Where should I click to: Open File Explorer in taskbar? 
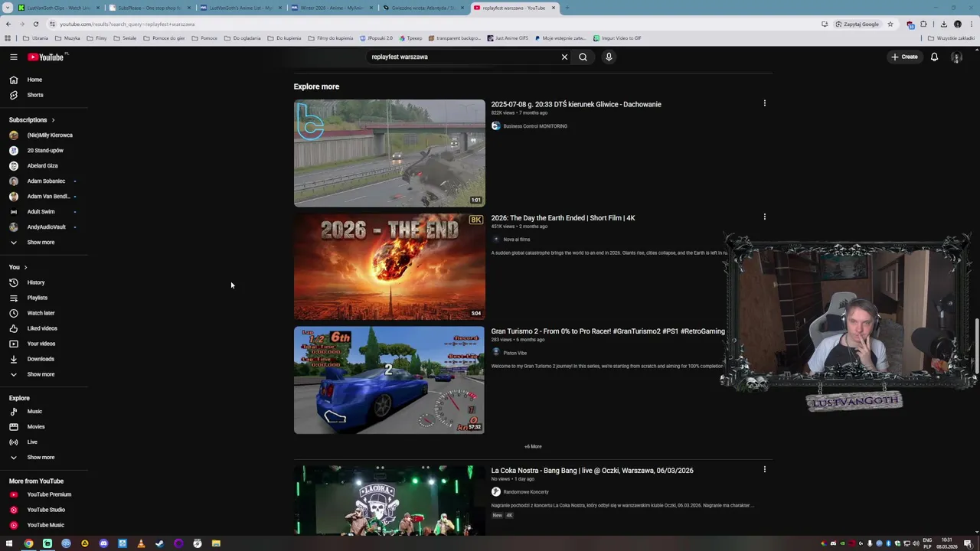pyautogui.click(x=216, y=543)
